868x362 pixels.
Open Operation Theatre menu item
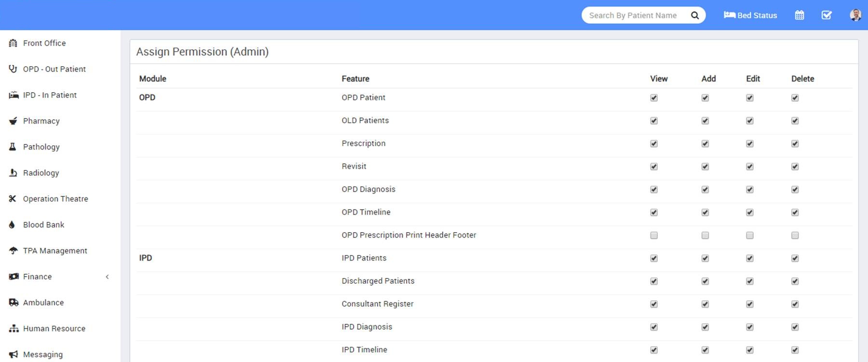point(60,198)
